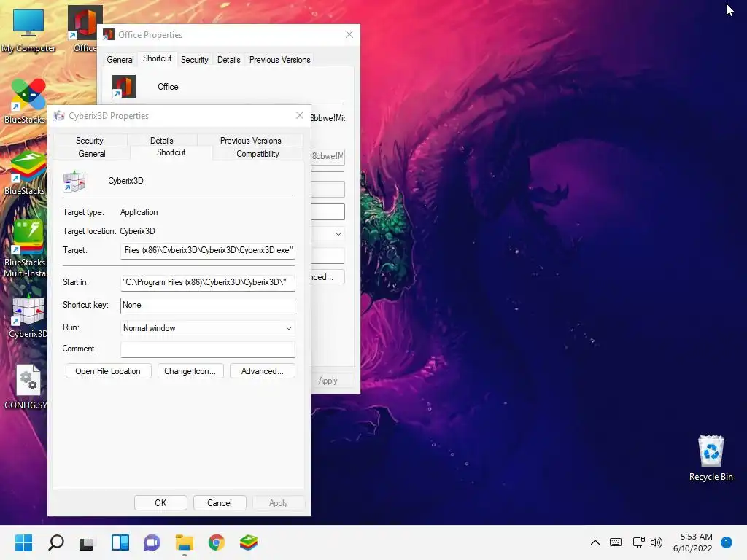Open the Widgets panel on taskbar
This screenshot has height=560, width=747.
[x=120, y=542]
